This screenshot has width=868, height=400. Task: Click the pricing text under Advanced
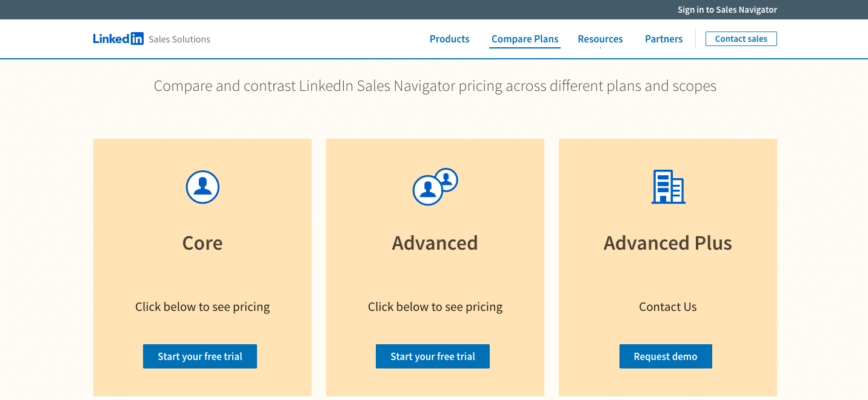coord(435,307)
